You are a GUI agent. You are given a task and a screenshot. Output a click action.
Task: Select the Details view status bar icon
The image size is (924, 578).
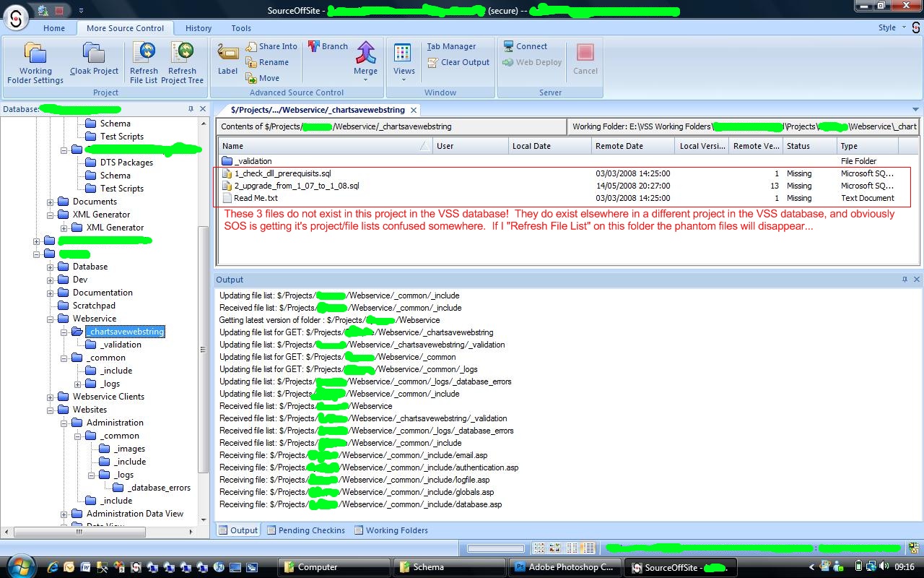tap(588, 548)
